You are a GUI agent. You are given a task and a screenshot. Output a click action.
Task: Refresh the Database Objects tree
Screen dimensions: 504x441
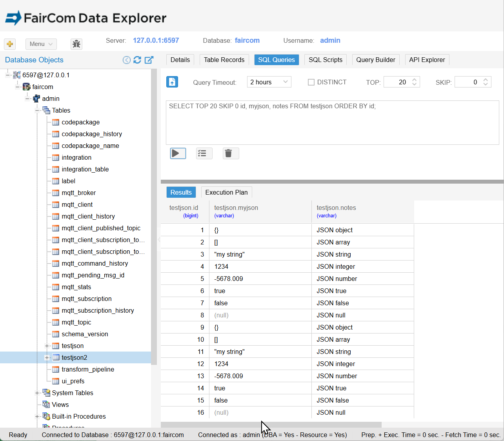[x=137, y=59]
